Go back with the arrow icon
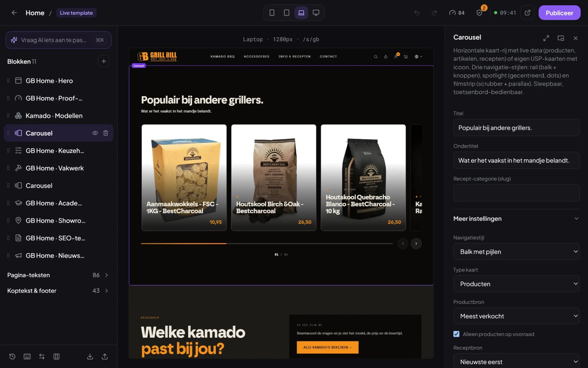The width and height of the screenshot is (588, 368). pos(14,13)
